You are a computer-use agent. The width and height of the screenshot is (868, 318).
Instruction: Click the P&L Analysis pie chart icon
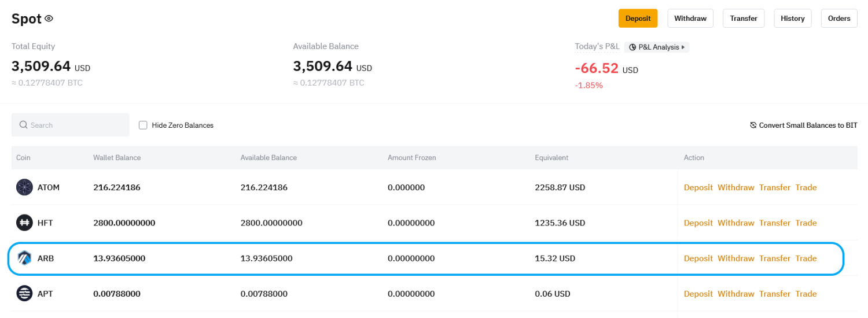point(633,47)
